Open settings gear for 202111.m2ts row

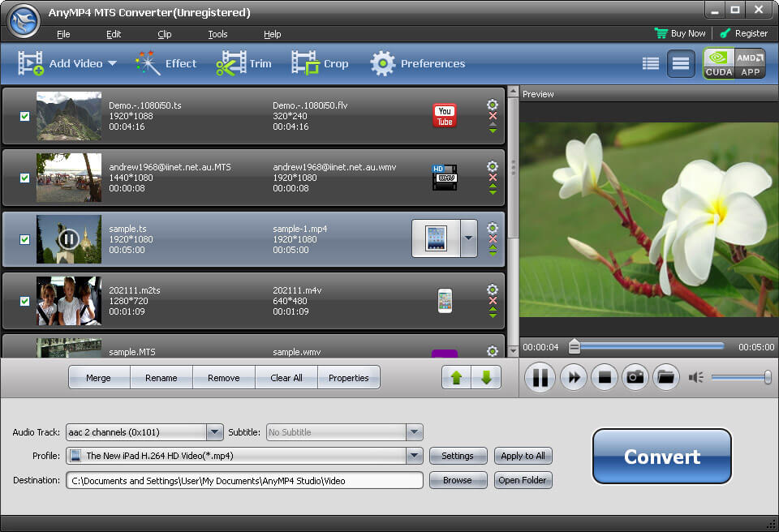493,289
